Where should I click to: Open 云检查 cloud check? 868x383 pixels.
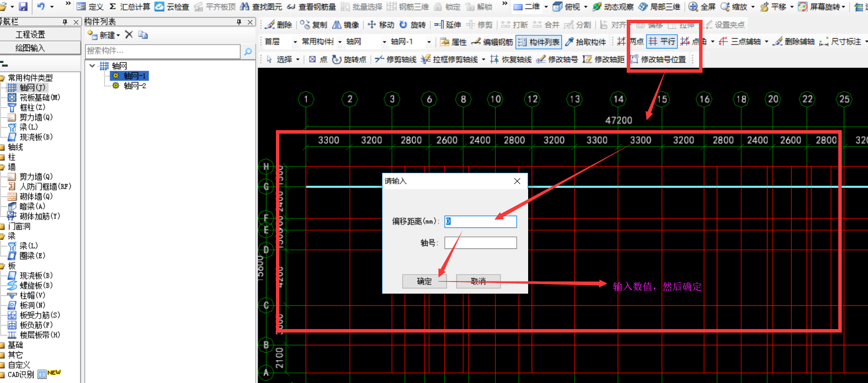coord(172,6)
